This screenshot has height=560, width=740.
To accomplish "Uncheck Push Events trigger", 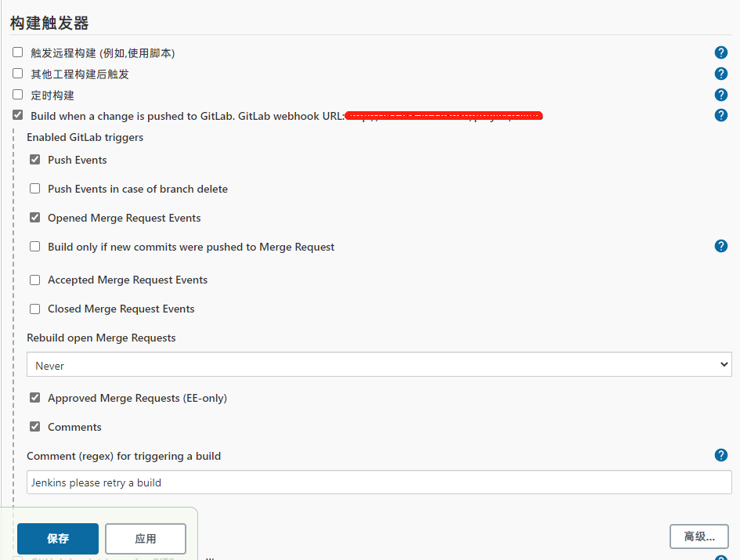I will pyautogui.click(x=35, y=160).
